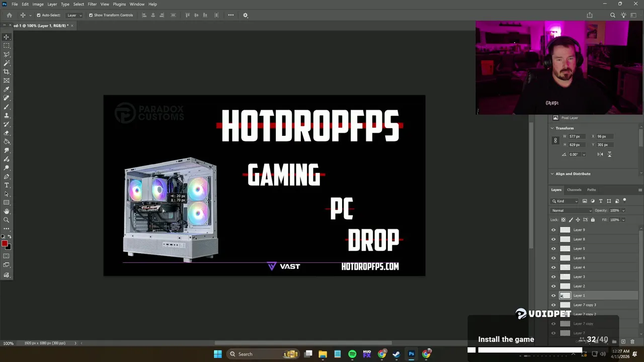644x362 pixels.
Task: Click the default colors mini swatch icon
Action: coord(3,236)
